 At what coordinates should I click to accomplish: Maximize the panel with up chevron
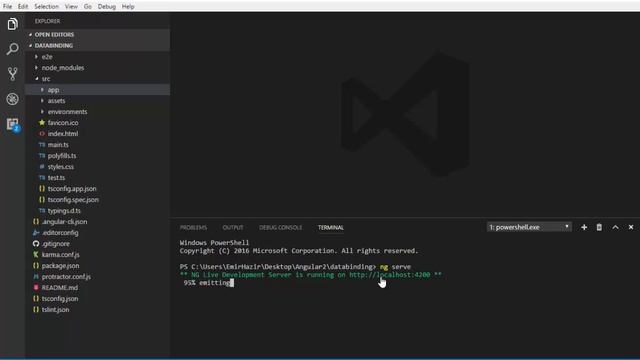click(615, 227)
